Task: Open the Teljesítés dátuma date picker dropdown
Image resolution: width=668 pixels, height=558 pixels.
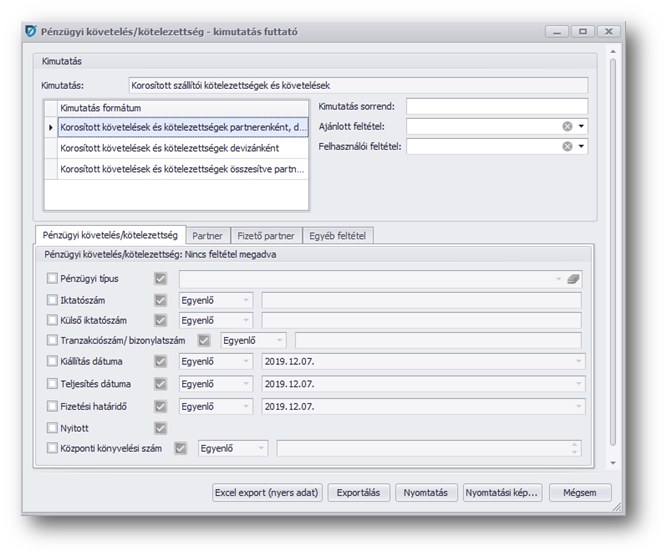Action: pos(578,385)
